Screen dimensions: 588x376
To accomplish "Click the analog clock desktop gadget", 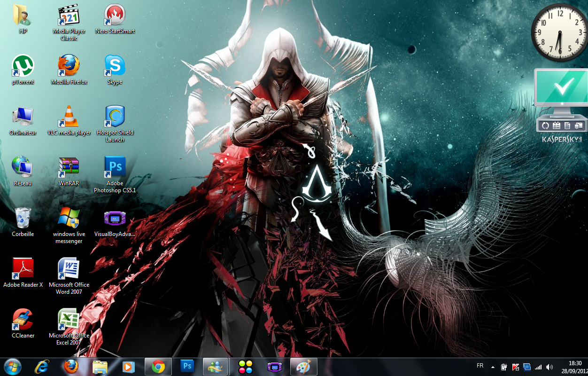I will (559, 33).
